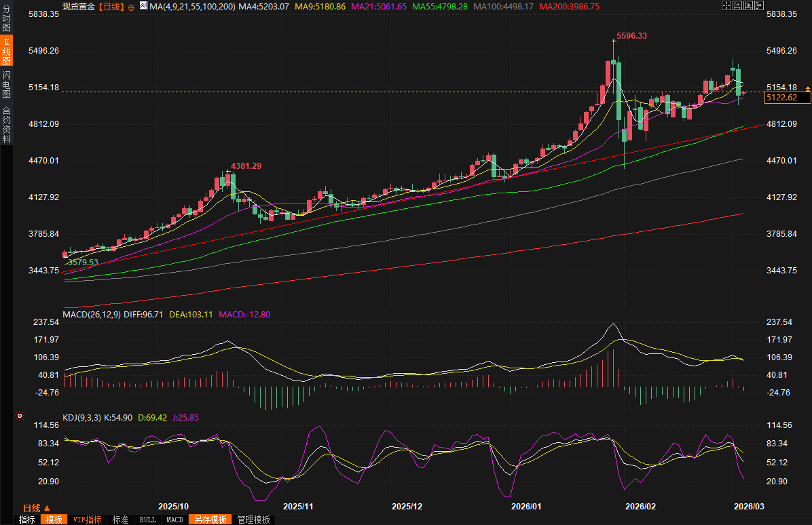The width and height of the screenshot is (812, 525).
Task: Open the 合约资料 sidebar tab
Action: tap(6, 124)
